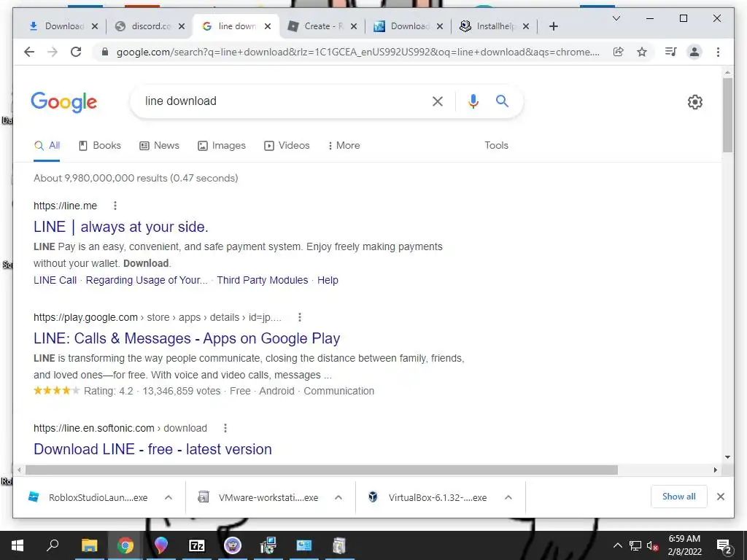Click the horizontal scrollbar thumb

[x=322, y=470]
